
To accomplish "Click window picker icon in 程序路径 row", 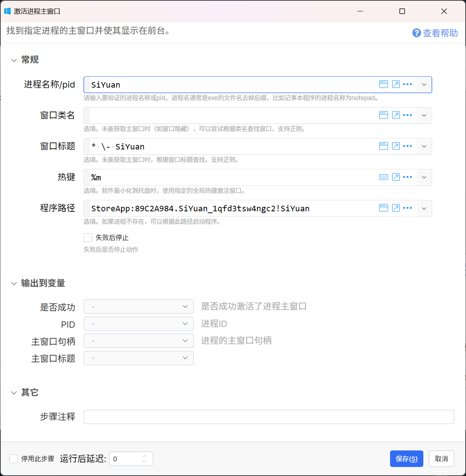I will coord(384,208).
